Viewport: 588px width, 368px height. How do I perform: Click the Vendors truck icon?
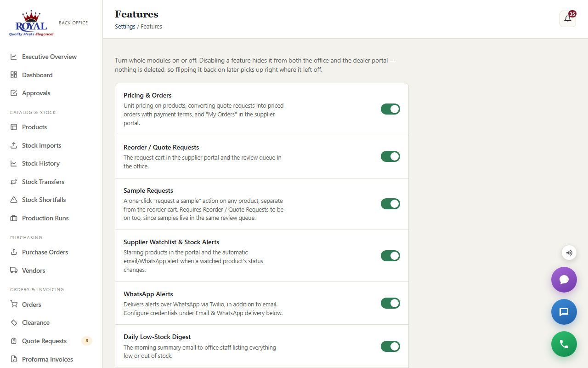(14, 270)
